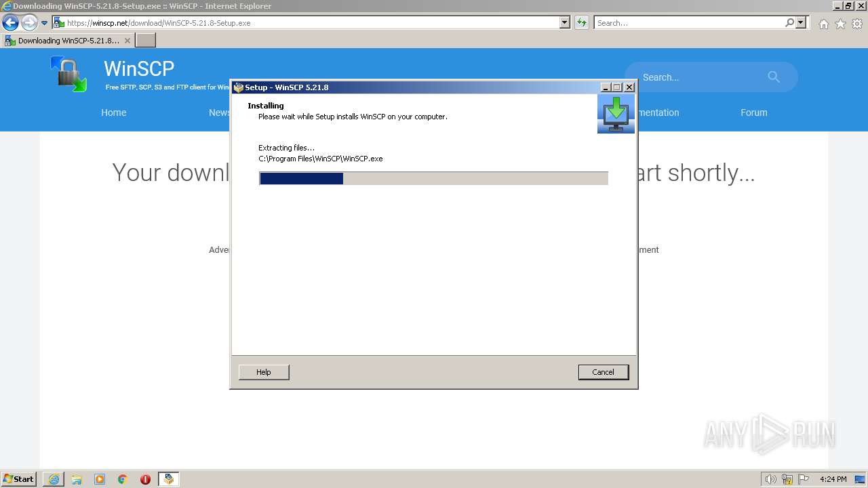Click the Extracting files... status text

286,148
